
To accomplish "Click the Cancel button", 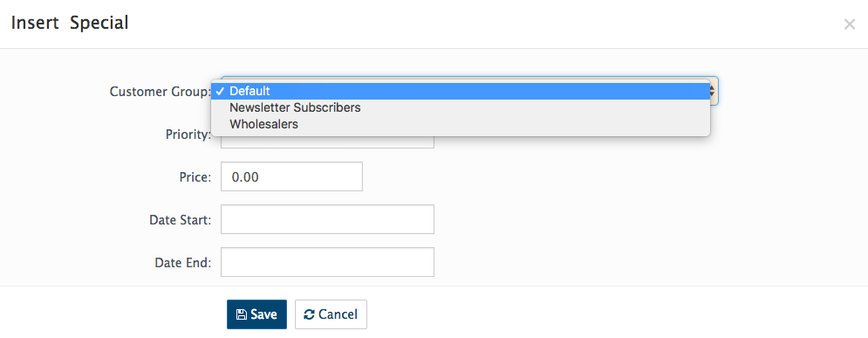I will 331,314.
